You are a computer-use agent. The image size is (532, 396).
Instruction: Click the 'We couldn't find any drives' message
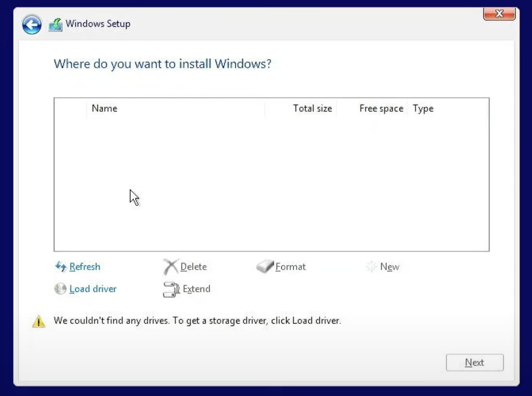point(197,321)
